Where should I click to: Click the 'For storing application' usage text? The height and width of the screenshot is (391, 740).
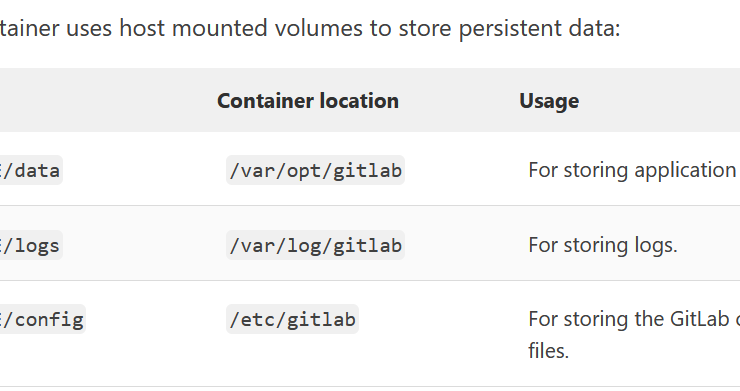(632, 170)
